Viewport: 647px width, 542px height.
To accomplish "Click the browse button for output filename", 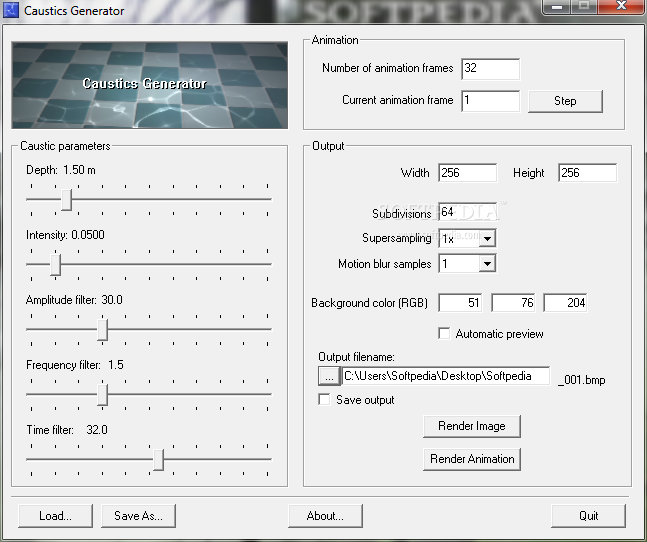I will (329, 376).
